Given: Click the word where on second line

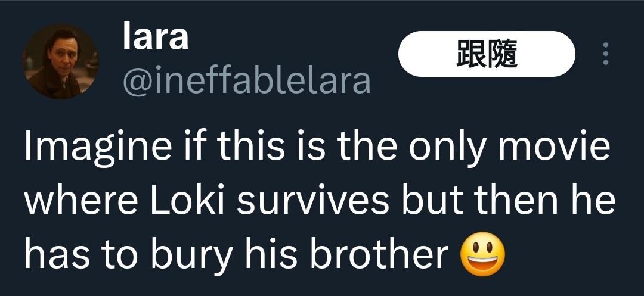Looking at the screenshot, I should 82,201.
